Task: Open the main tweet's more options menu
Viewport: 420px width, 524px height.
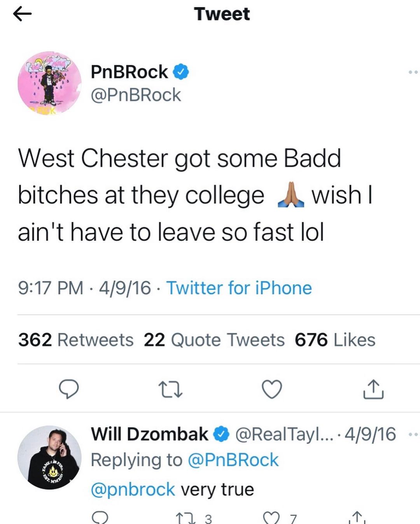Action: pos(413,72)
